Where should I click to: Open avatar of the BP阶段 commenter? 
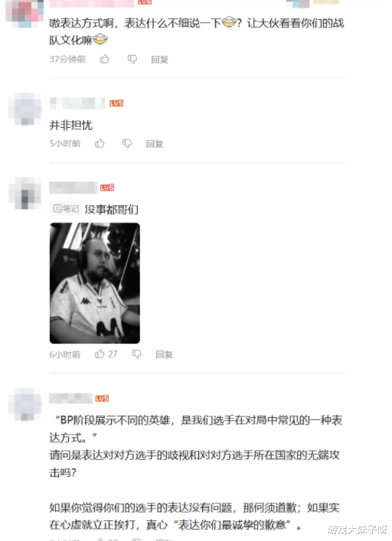click(x=25, y=404)
